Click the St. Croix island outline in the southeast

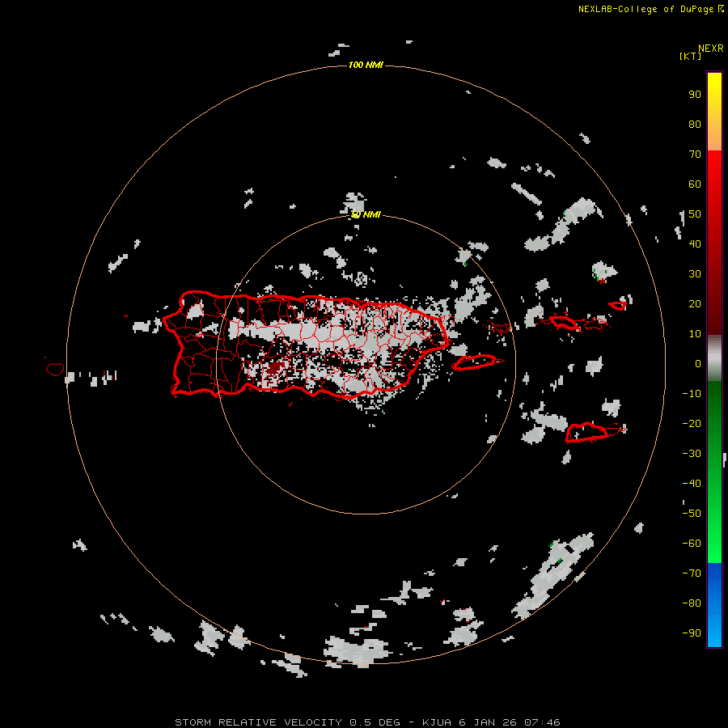[586, 433]
